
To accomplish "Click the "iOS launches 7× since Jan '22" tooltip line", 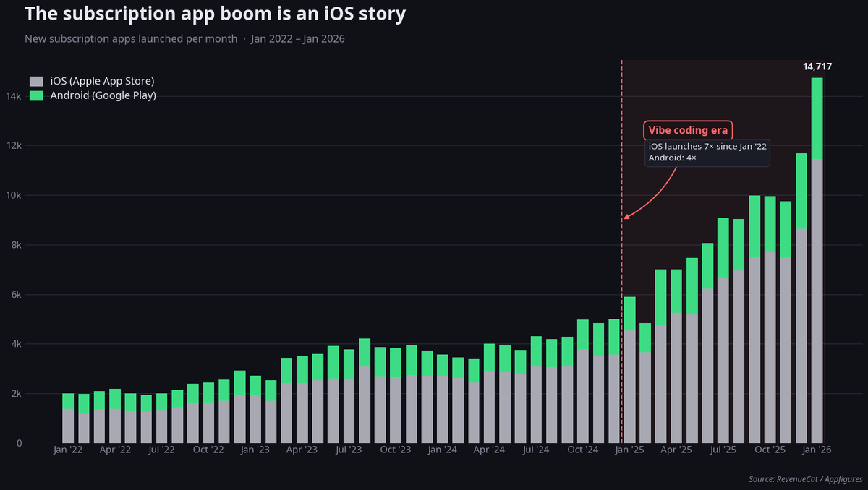I will coord(707,146).
